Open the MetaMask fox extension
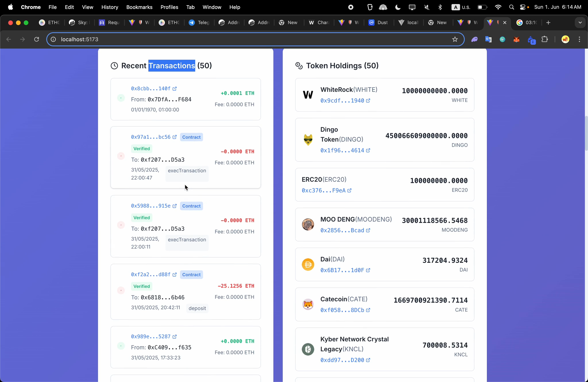588x382 pixels. pos(517,39)
